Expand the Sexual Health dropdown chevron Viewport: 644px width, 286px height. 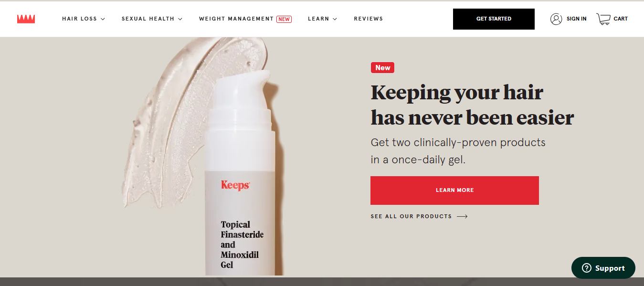(x=180, y=19)
